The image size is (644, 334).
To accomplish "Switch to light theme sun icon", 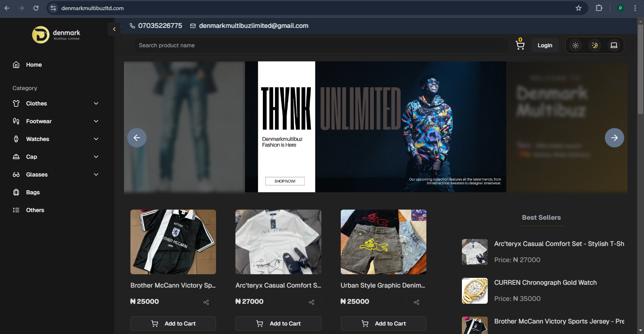I will tap(575, 45).
